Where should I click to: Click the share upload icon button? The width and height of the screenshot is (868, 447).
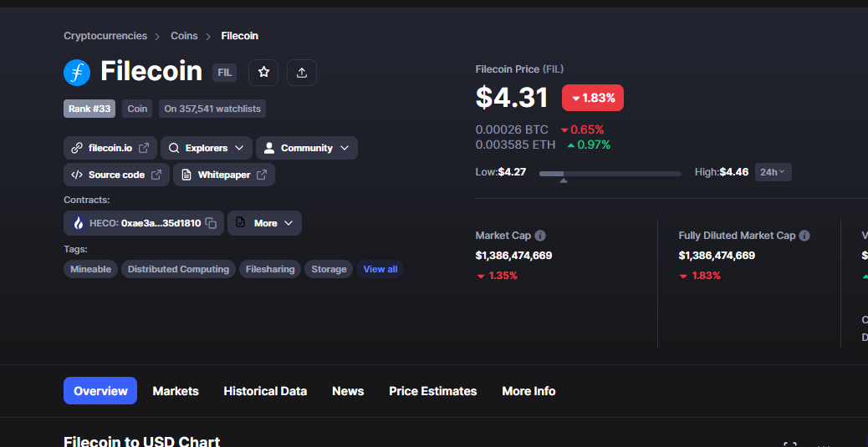302,73
